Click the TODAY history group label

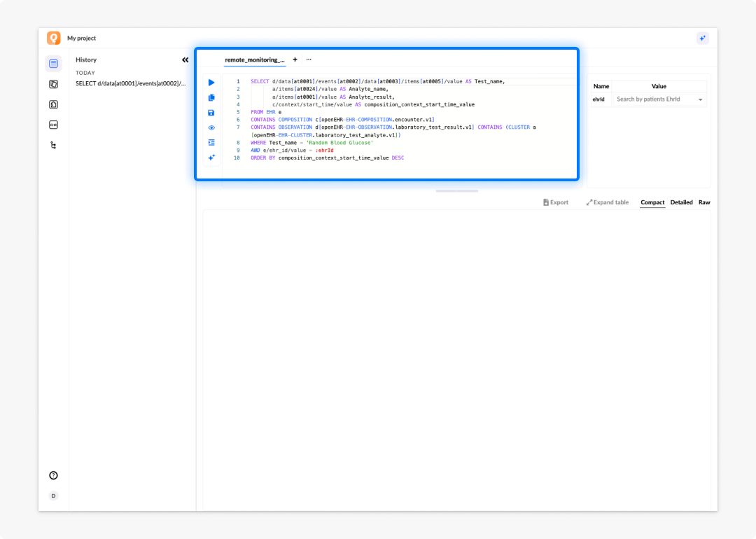85,73
